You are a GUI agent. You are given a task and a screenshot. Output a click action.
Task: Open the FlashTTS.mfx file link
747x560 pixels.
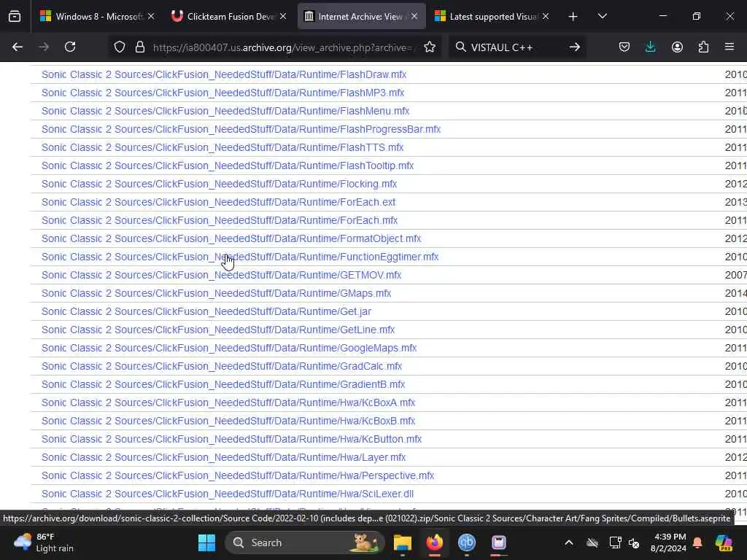[x=222, y=147]
